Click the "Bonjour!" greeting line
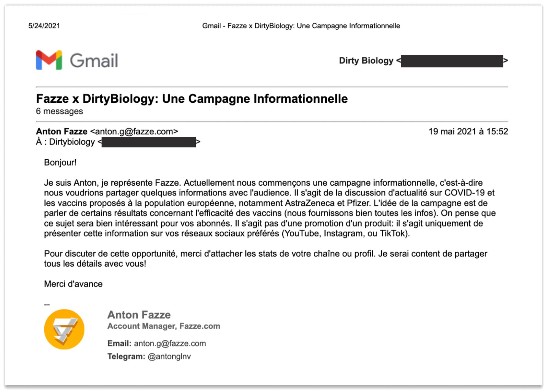This screenshot has width=549, height=392. click(60, 162)
